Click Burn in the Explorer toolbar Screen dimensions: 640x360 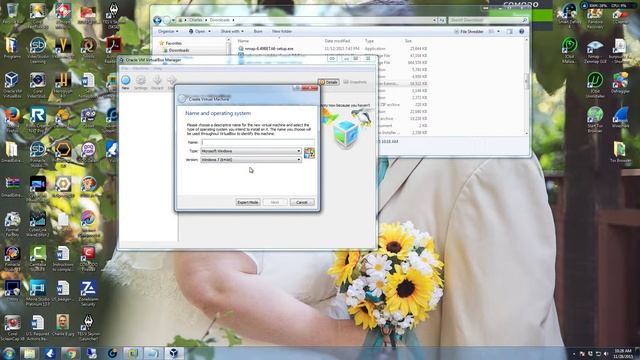258,31
